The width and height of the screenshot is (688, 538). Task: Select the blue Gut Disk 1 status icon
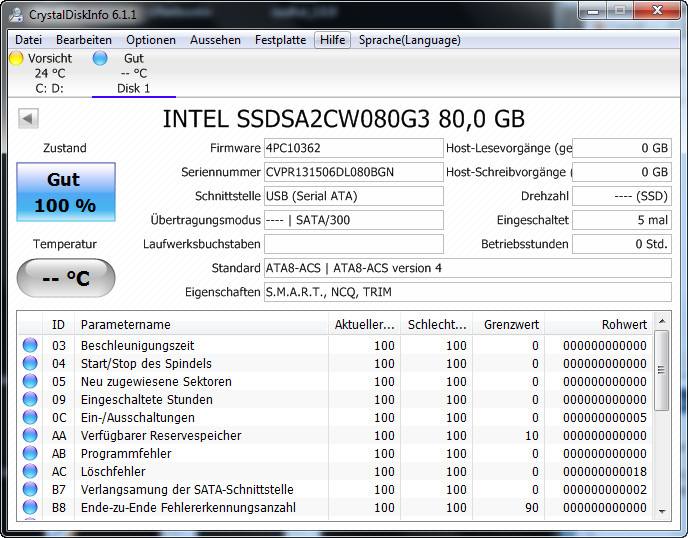100,58
